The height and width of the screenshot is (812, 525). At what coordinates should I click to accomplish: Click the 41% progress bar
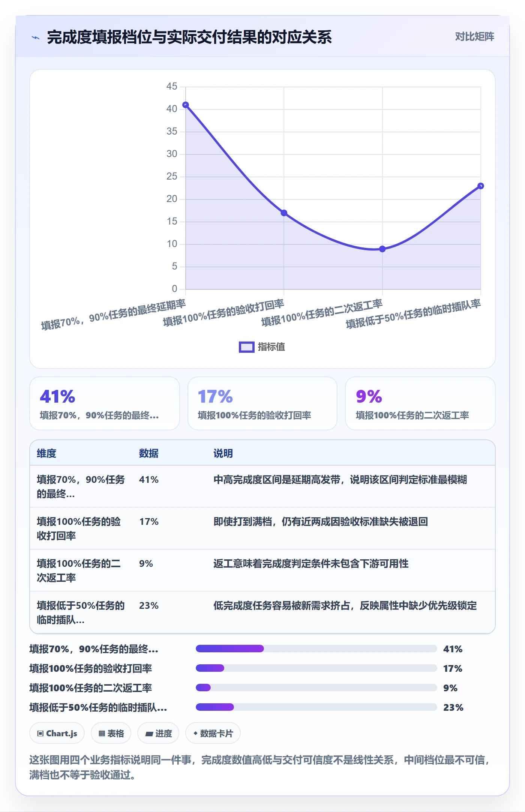(x=316, y=649)
